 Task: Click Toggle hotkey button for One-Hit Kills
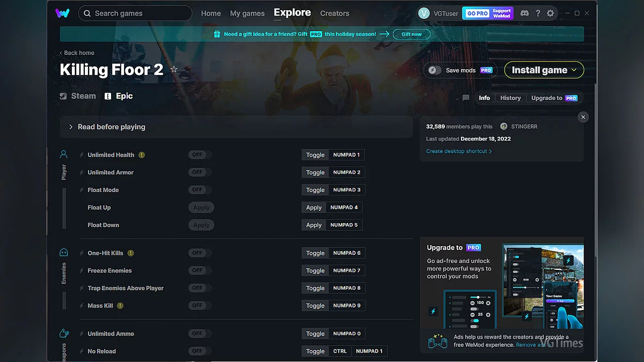tap(315, 253)
